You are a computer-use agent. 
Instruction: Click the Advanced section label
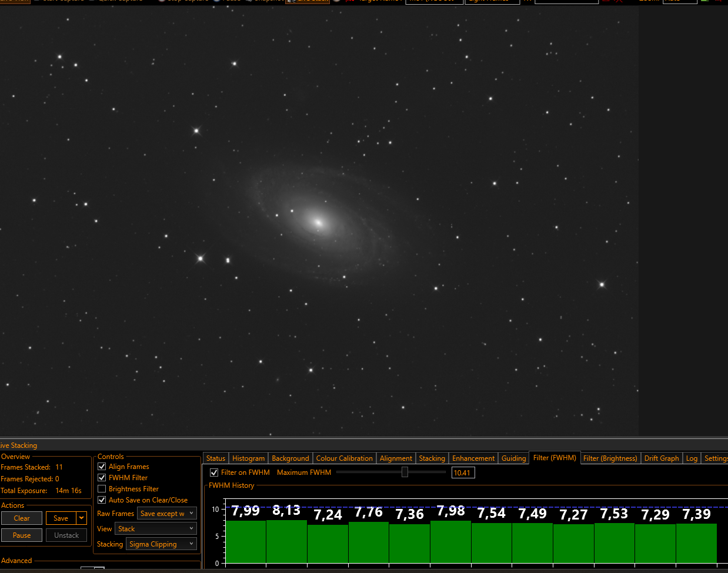point(16,561)
